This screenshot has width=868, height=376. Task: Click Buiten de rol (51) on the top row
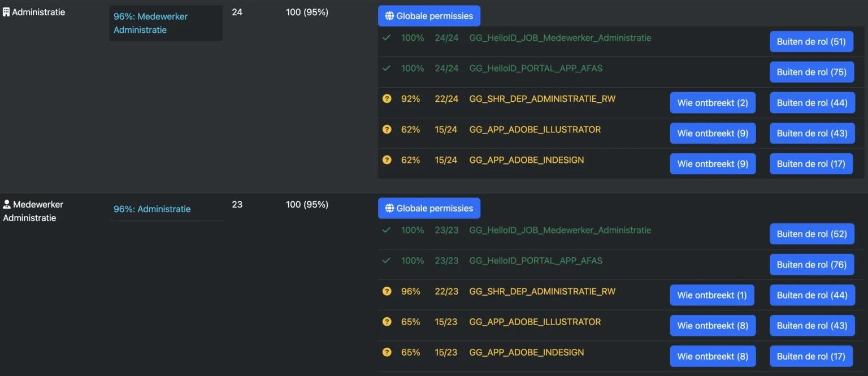click(811, 41)
